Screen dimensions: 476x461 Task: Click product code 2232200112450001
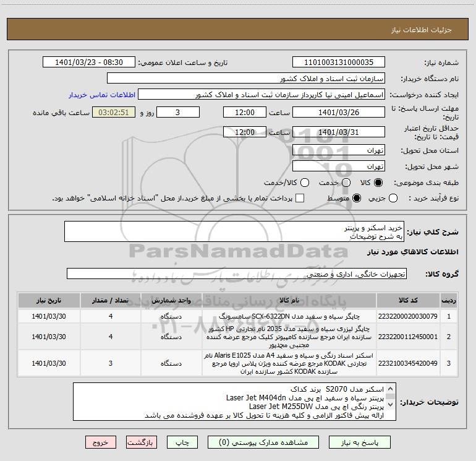click(408, 337)
